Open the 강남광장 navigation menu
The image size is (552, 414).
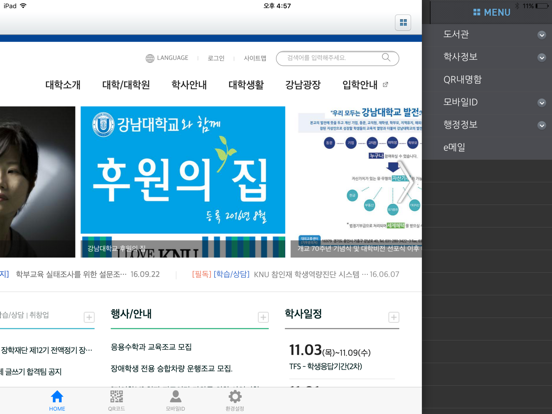click(303, 85)
